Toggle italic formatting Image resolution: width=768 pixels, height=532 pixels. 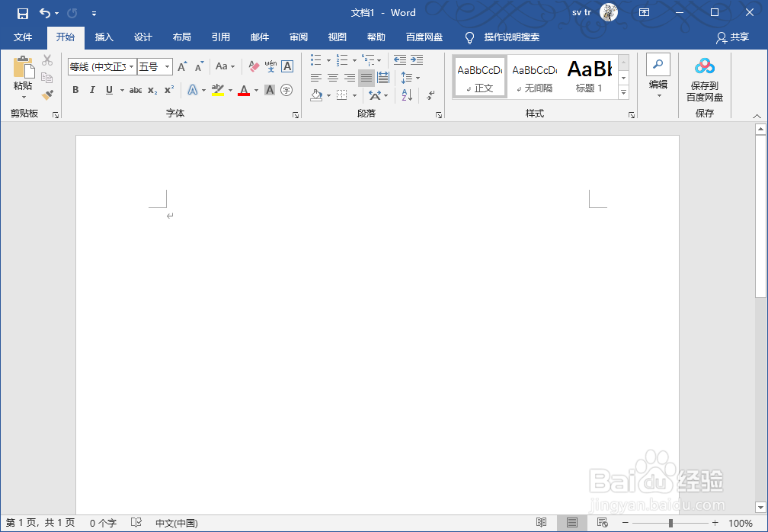tap(92, 90)
